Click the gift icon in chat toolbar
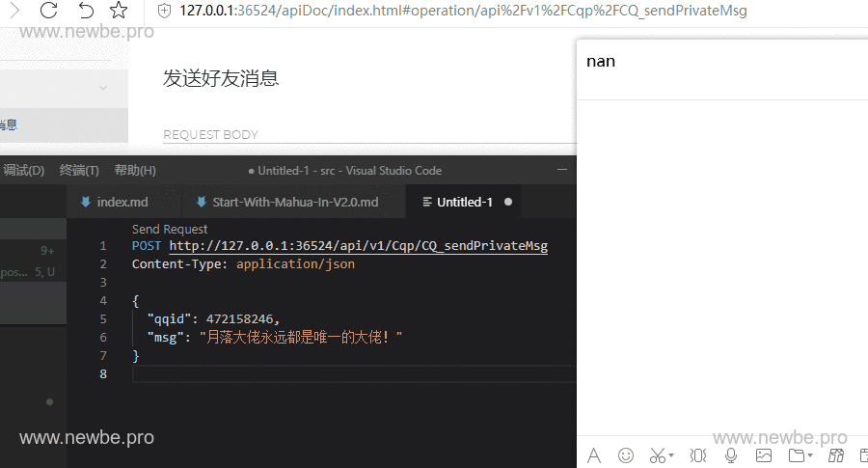This screenshot has height=468, width=868. click(x=836, y=455)
